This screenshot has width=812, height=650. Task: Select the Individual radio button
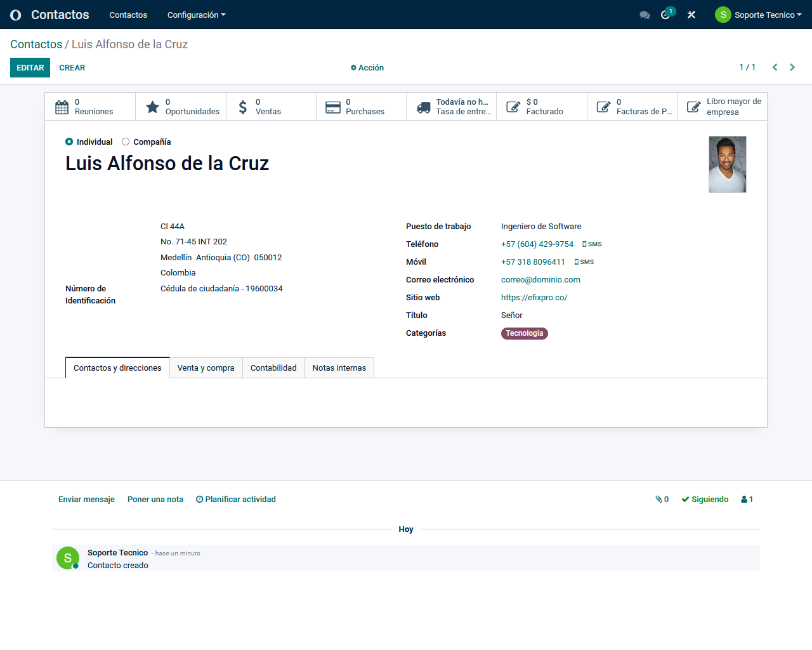[x=69, y=142]
